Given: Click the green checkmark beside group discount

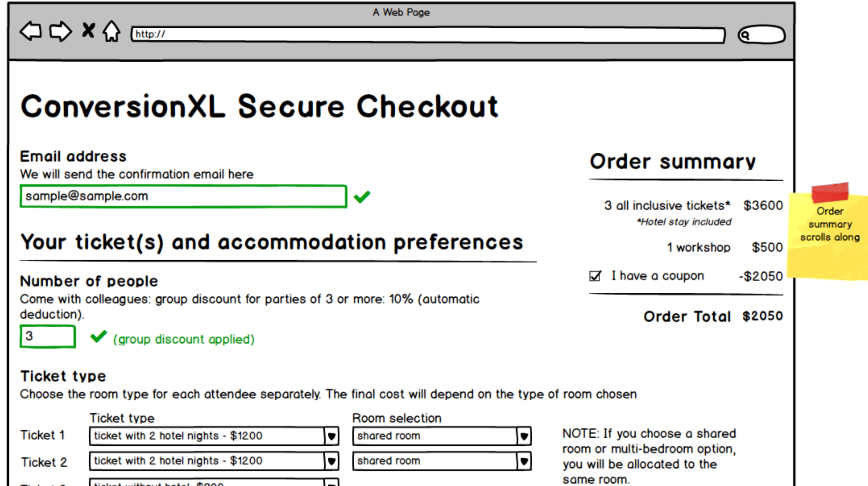Looking at the screenshot, I should (x=98, y=336).
